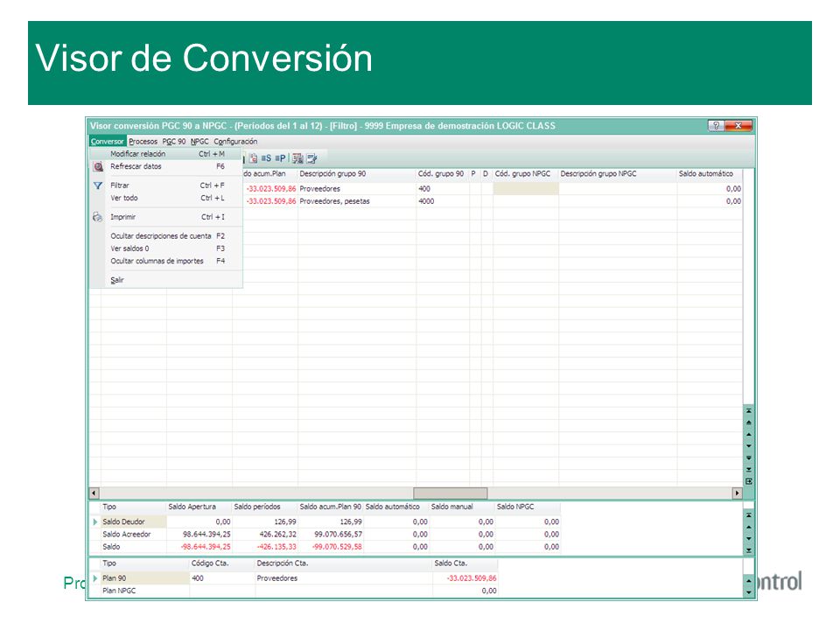Click value 98.644.394,25 in Saldo Acreedor row

pos(206,534)
